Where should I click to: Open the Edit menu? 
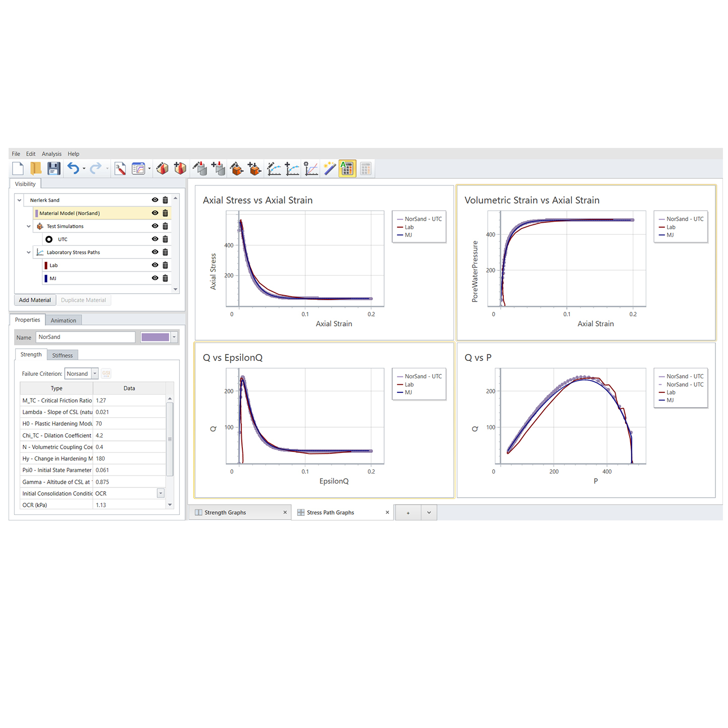(31, 154)
